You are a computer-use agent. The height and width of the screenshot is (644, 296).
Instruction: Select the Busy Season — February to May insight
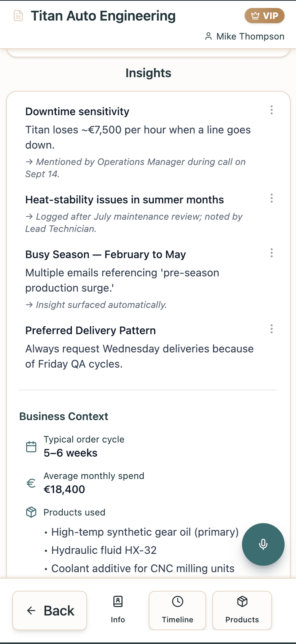(105, 254)
